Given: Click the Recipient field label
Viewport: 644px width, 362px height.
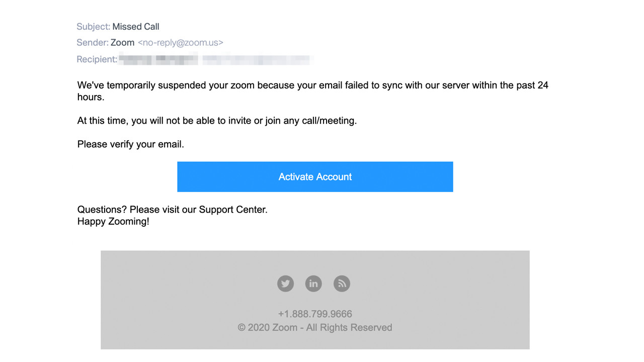Looking at the screenshot, I should pos(97,59).
